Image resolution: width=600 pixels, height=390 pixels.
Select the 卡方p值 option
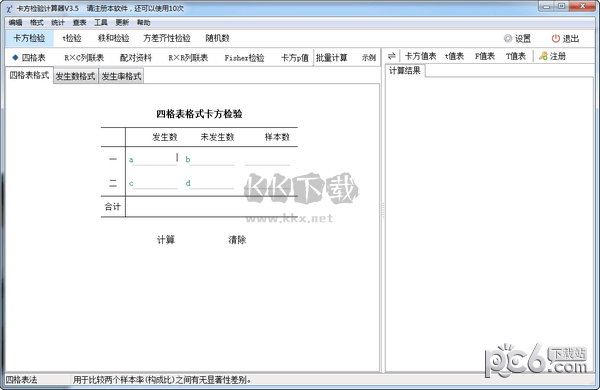point(295,58)
